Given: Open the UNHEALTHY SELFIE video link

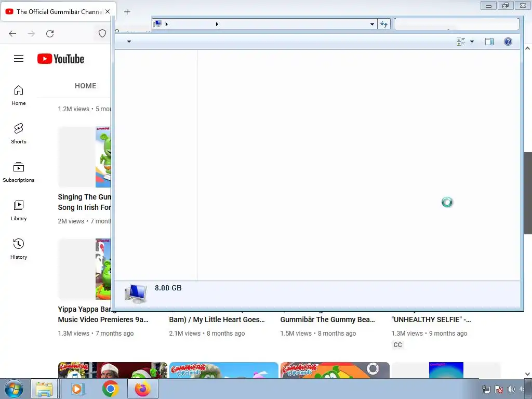Looking at the screenshot, I should [x=431, y=320].
